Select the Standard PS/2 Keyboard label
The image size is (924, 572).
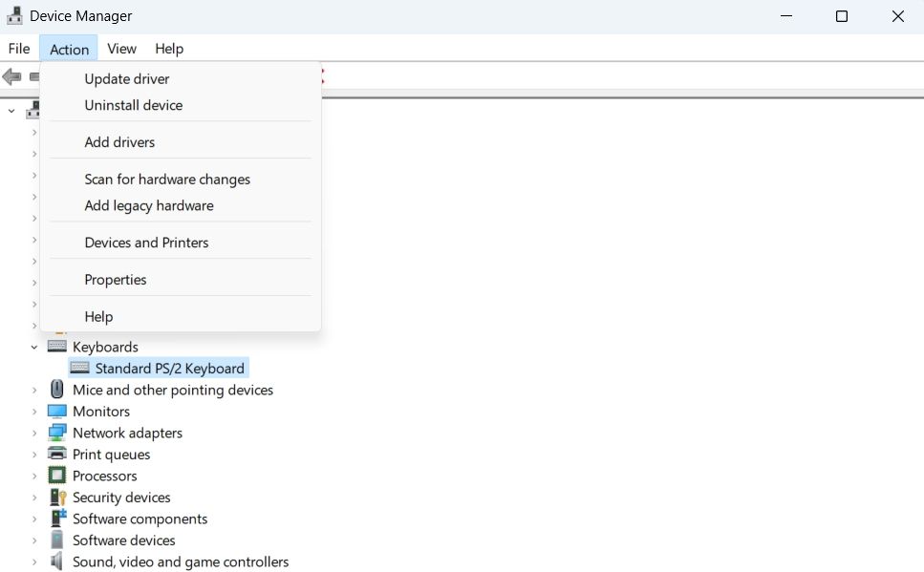click(x=170, y=369)
